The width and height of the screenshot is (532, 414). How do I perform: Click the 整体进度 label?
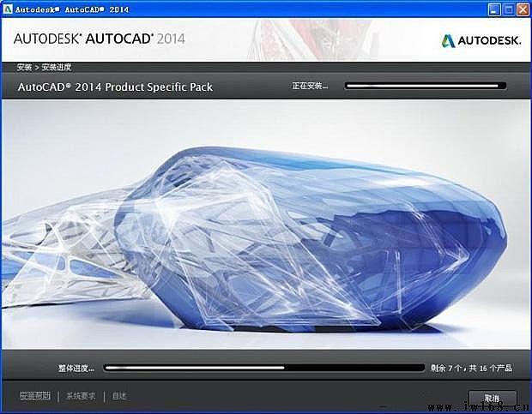pos(76,368)
